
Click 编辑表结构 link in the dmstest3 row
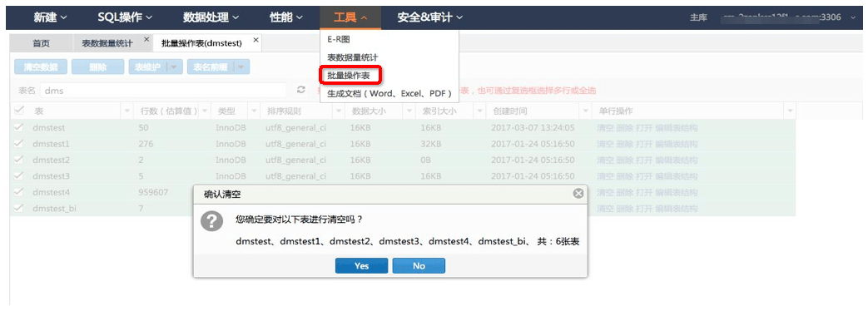[676, 176]
